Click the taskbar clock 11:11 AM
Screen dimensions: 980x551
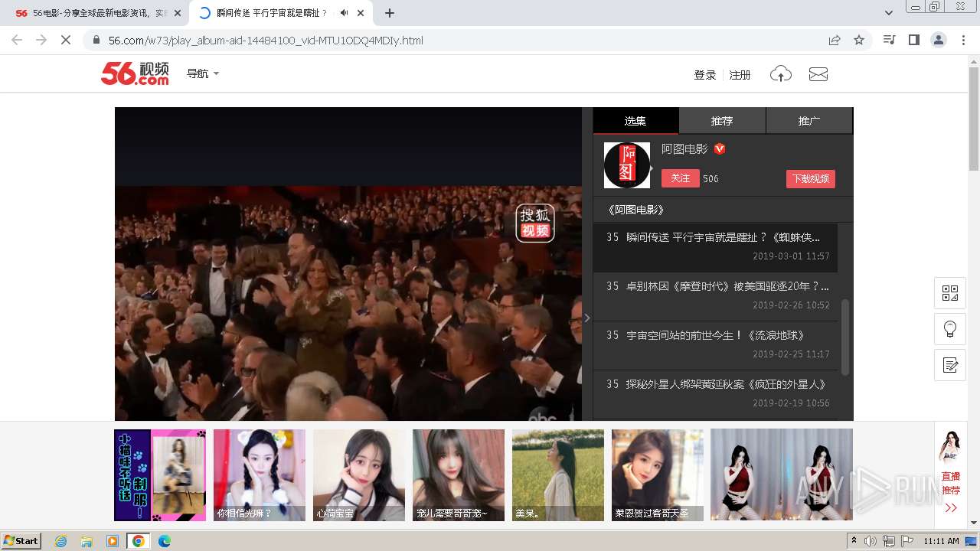941,541
